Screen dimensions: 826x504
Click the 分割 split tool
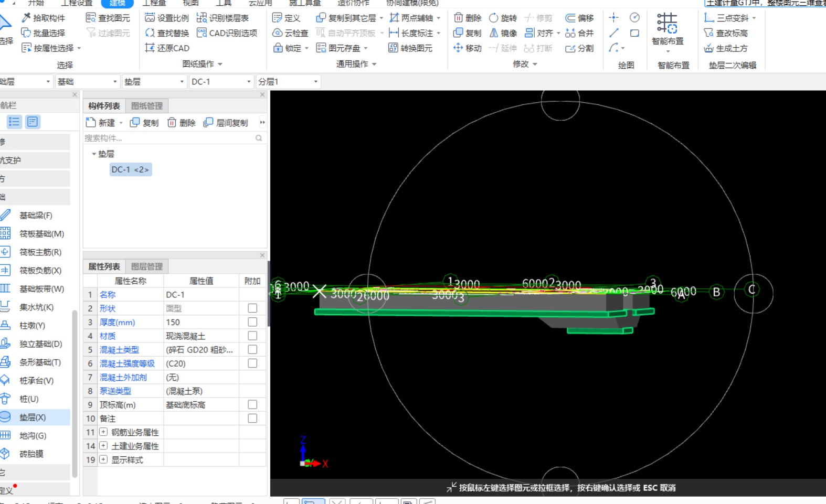tap(579, 48)
